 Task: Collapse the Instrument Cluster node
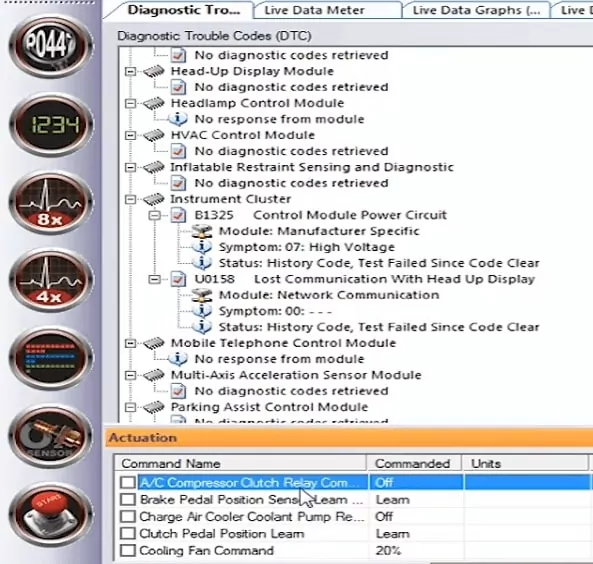130,199
